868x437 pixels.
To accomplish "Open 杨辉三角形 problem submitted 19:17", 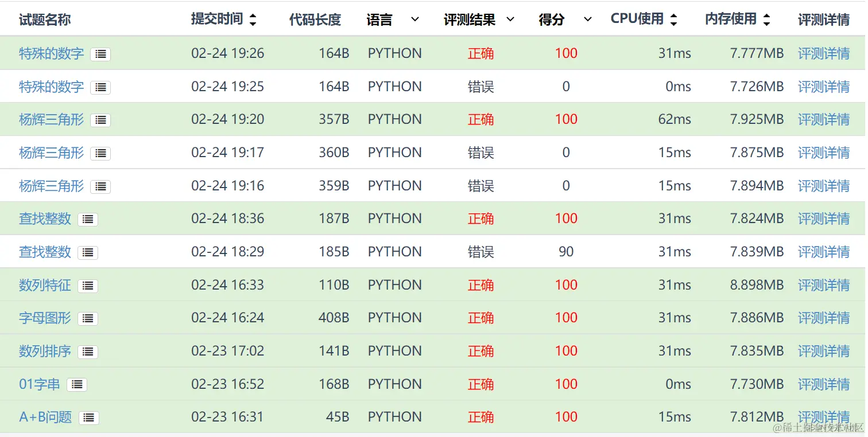I will click(x=52, y=153).
